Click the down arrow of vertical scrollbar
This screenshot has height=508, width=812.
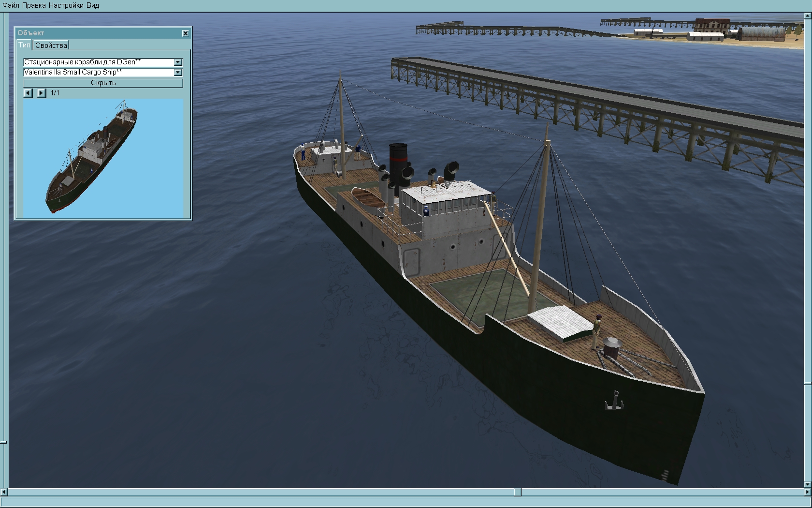pyautogui.click(x=808, y=484)
